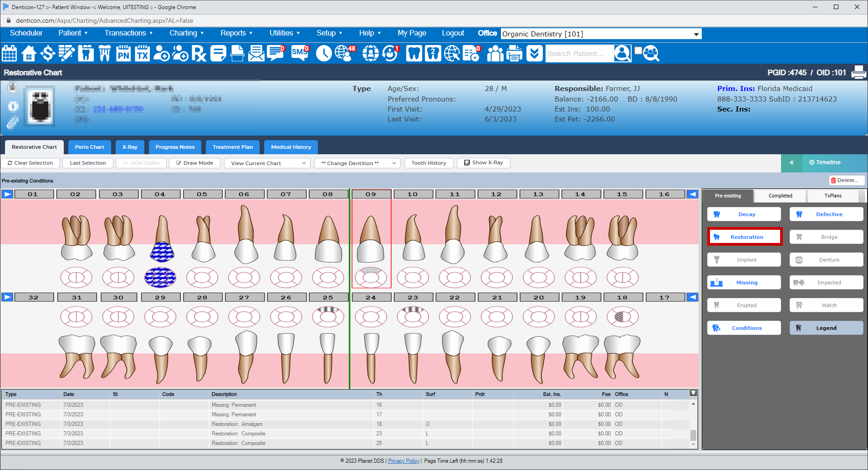The width and height of the screenshot is (868, 470).
Task: Check the small checkbox beside patient search
Action: tap(638, 50)
